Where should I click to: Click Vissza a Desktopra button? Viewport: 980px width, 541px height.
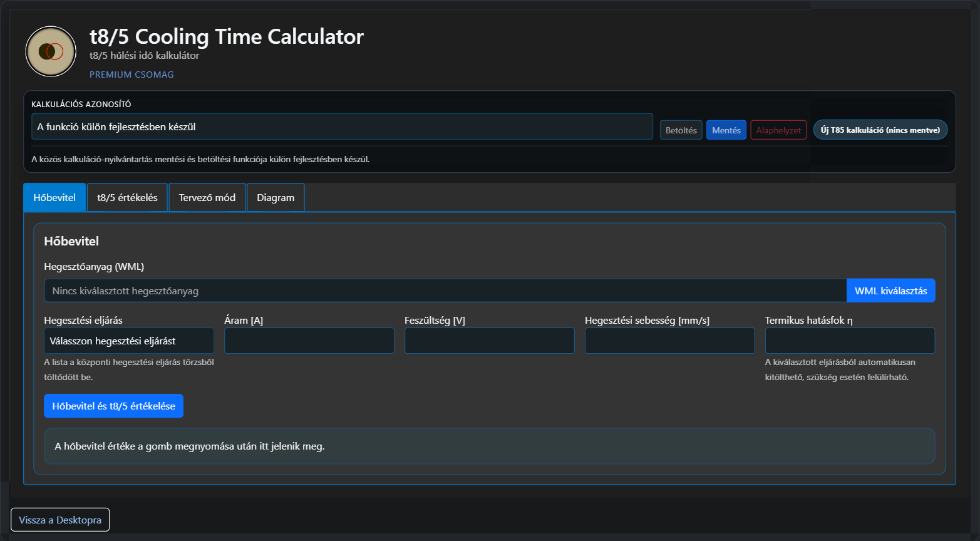(60, 520)
